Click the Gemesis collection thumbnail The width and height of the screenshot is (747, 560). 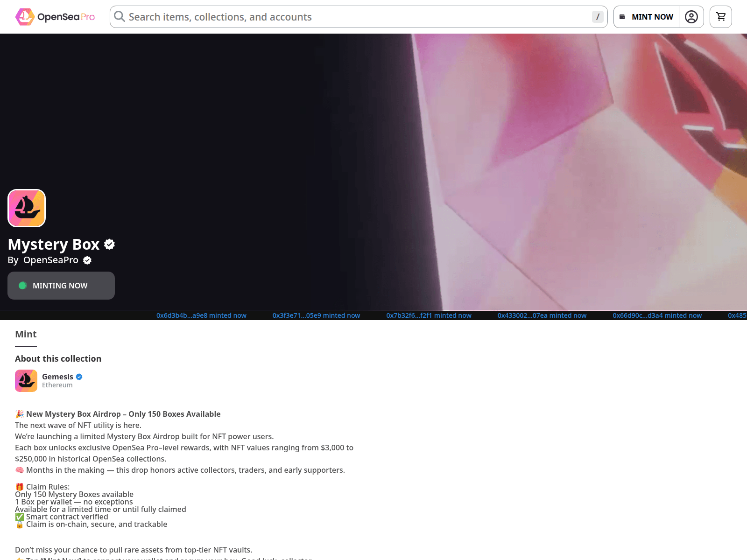click(x=26, y=381)
